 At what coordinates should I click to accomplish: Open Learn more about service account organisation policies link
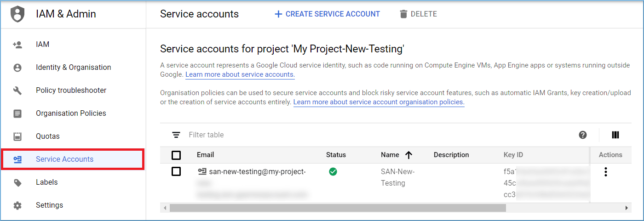click(x=379, y=102)
